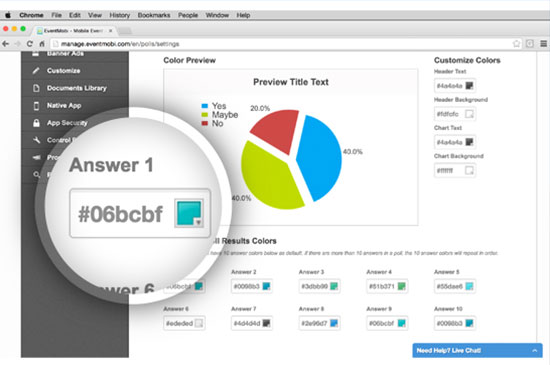Image resolution: width=550 pixels, height=365 pixels.
Task: Open the Edit menu
Action: [74, 15]
